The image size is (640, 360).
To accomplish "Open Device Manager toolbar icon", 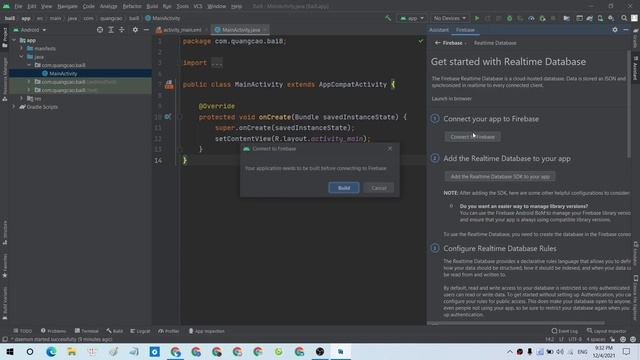I will point(600,18).
